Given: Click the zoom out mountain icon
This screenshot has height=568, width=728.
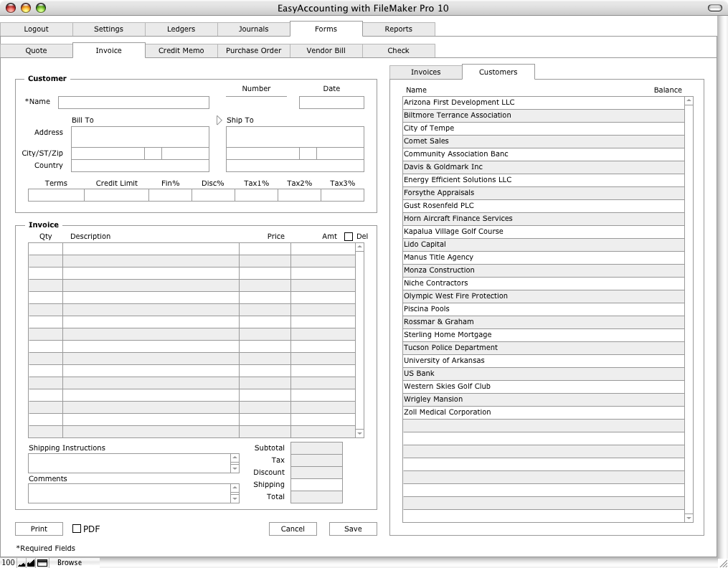Looking at the screenshot, I should [x=21, y=563].
